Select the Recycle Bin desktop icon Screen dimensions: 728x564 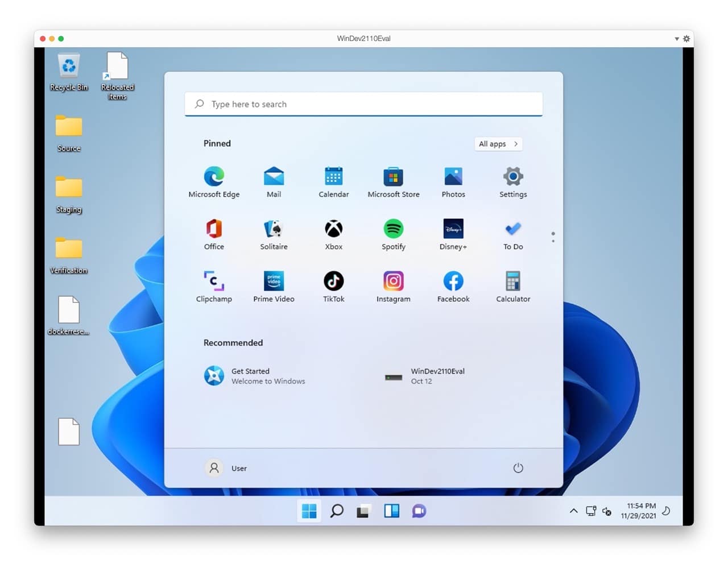click(69, 72)
